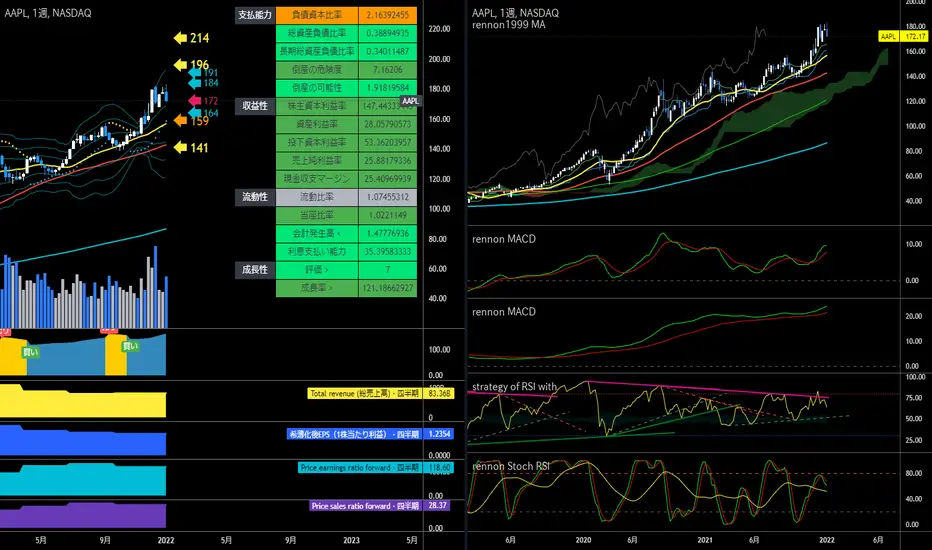Click the value 28.05790573
The height and width of the screenshot is (550, 932).
click(388, 124)
